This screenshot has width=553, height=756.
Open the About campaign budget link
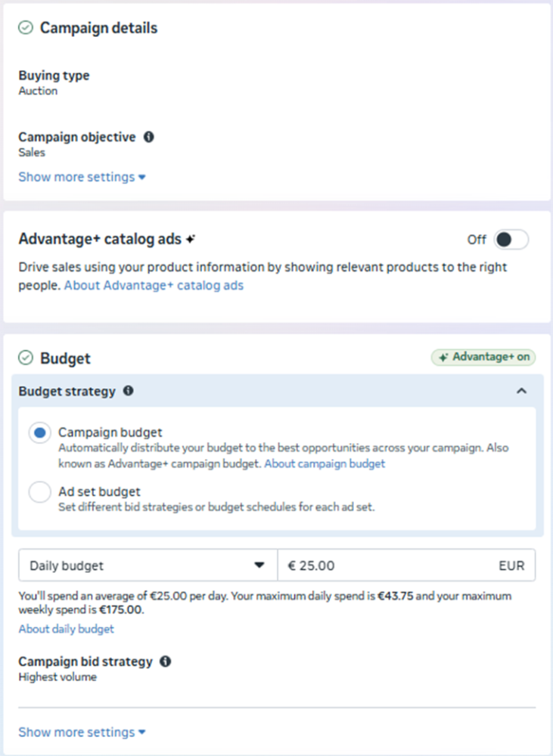[325, 463]
